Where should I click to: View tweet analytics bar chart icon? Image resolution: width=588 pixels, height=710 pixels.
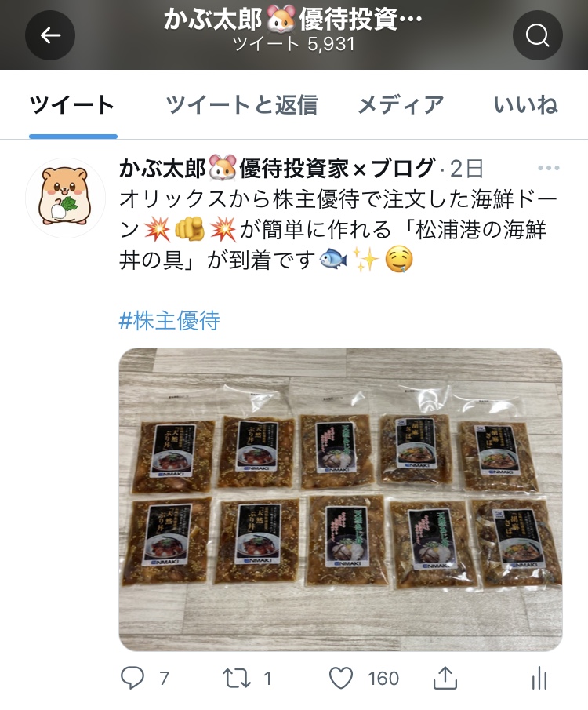click(539, 678)
